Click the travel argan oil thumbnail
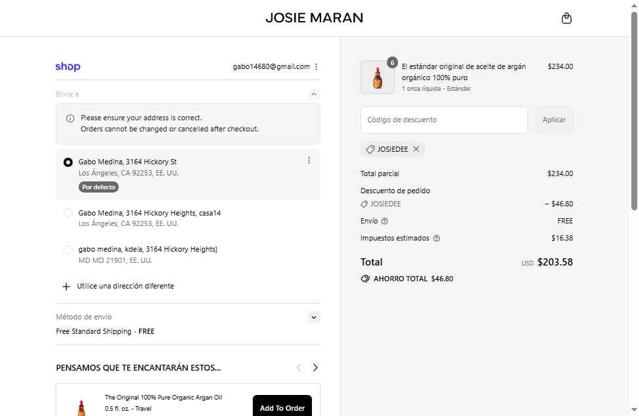 pos(81,408)
